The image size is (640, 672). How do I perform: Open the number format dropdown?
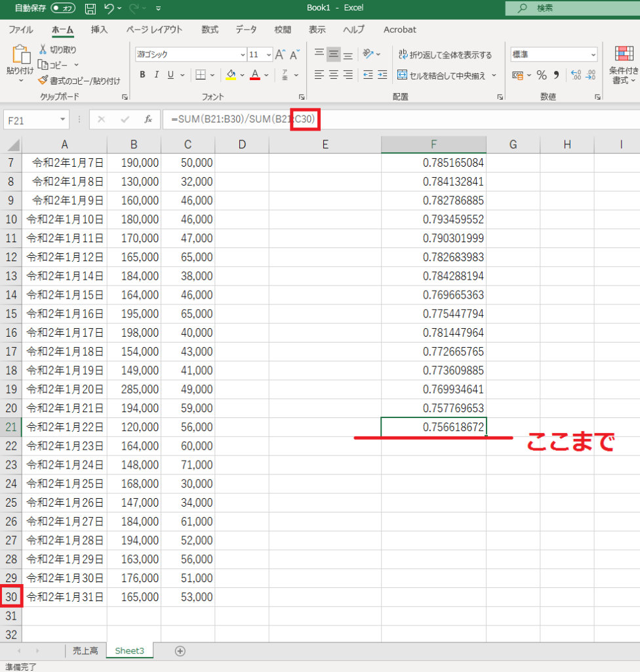click(593, 55)
